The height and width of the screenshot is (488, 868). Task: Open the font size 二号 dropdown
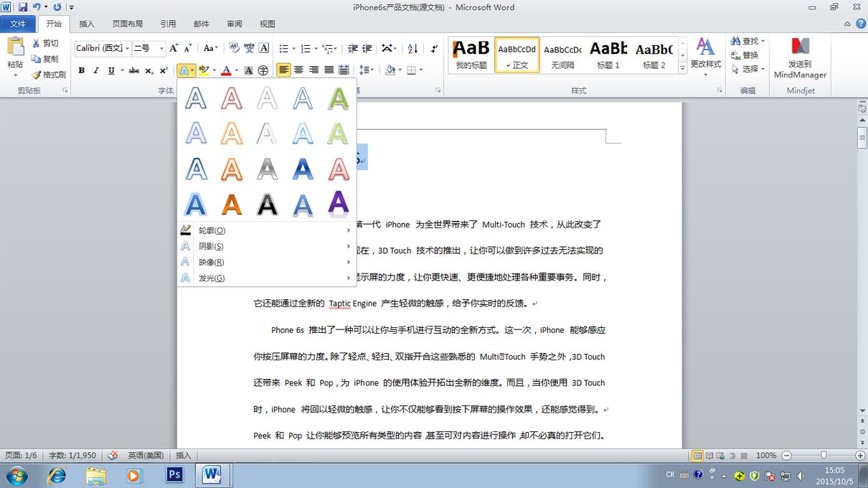pos(161,48)
